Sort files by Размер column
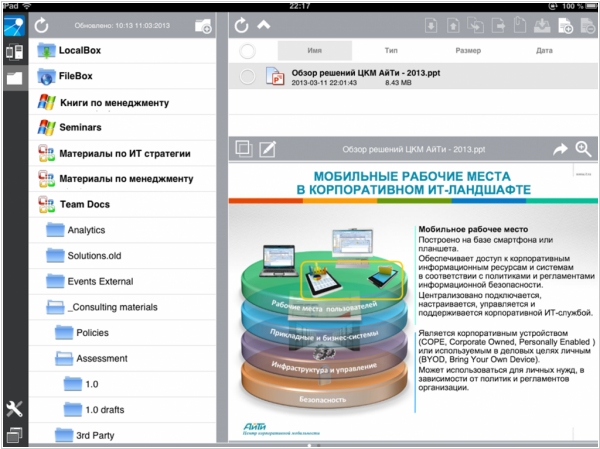 point(467,50)
